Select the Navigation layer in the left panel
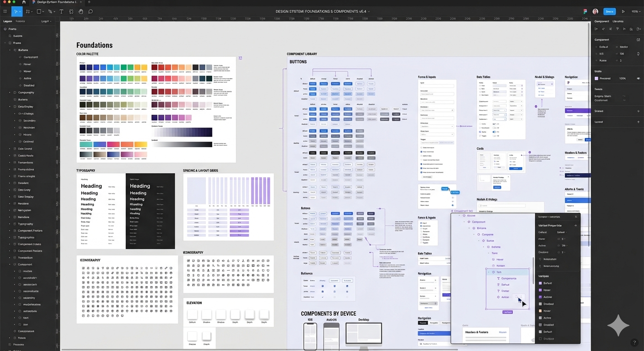The height and width of the screenshot is (351, 644). (x=25, y=210)
